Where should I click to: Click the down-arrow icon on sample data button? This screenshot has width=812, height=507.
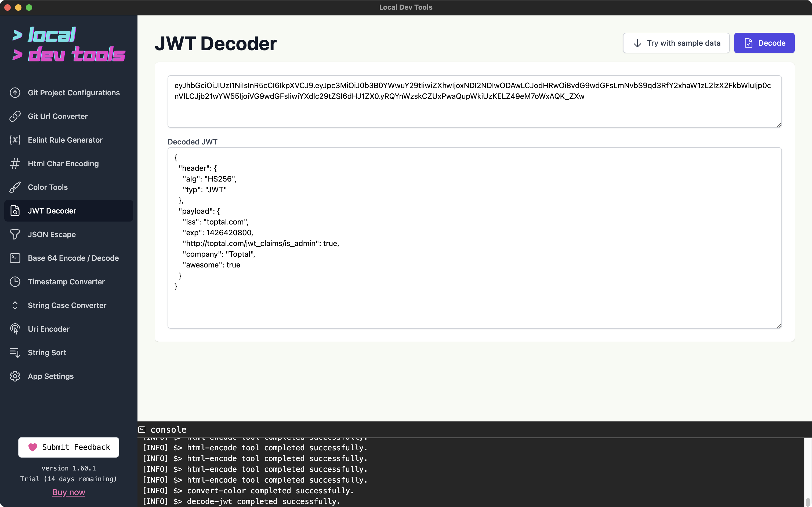point(637,43)
